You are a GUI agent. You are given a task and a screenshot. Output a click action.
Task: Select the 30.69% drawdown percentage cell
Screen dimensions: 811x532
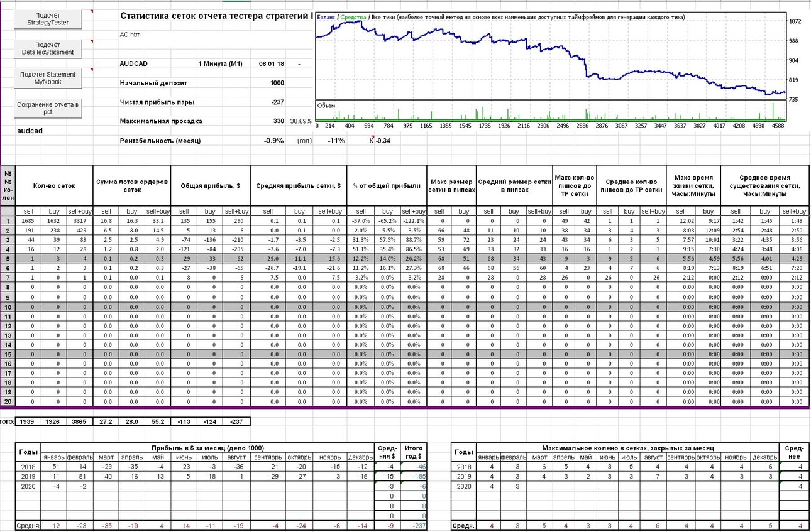[x=301, y=121]
